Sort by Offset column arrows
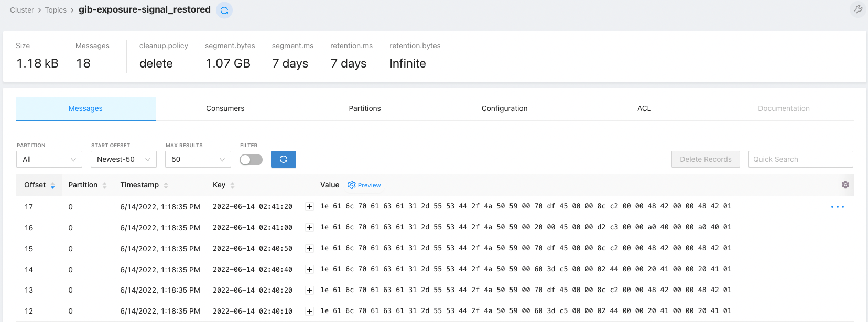868x322 pixels. 52,185
